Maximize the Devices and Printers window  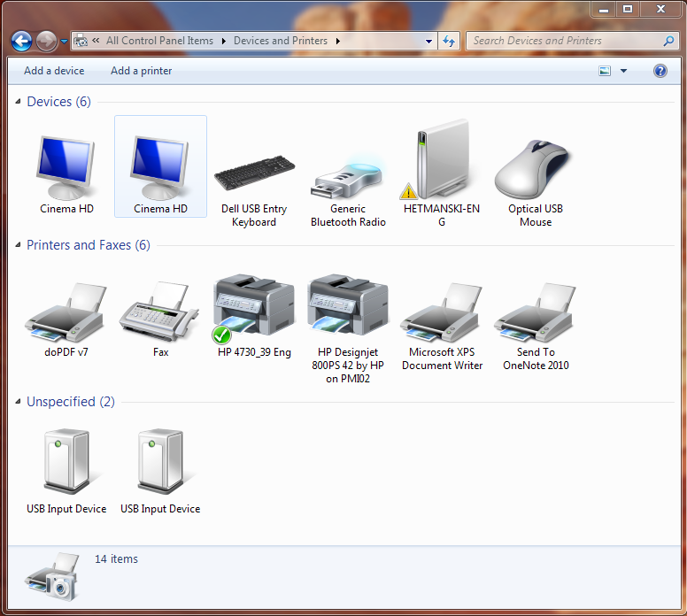(x=628, y=9)
